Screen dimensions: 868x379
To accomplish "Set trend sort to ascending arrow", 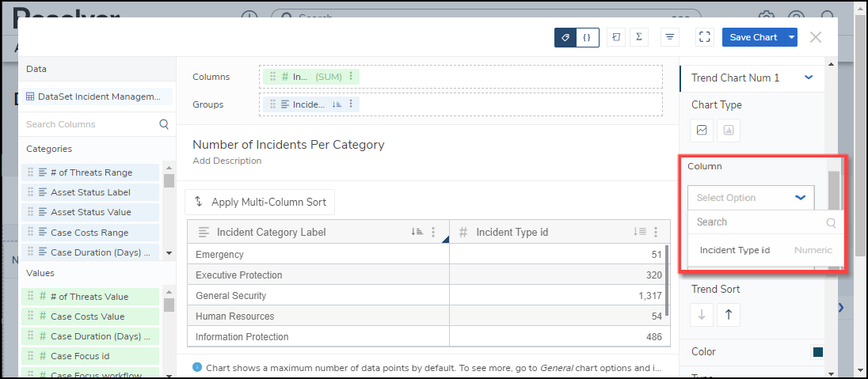I will (x=729, y=314).
